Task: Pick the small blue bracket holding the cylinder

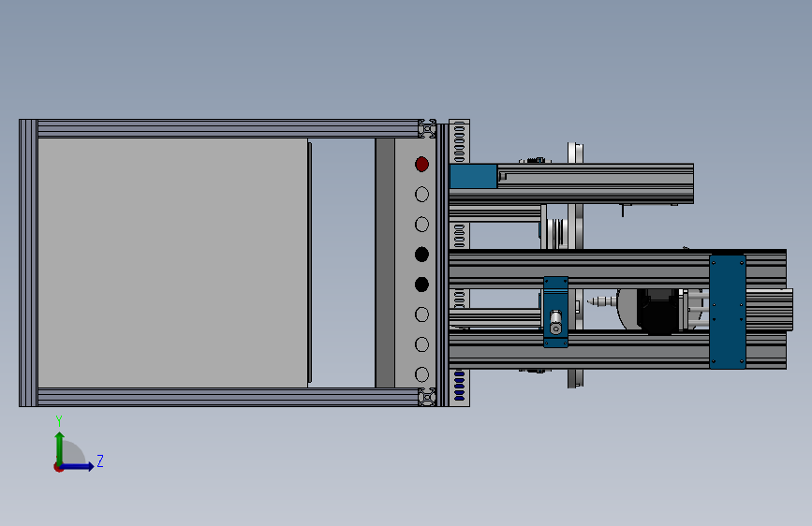Action: [x=555, y=312]
